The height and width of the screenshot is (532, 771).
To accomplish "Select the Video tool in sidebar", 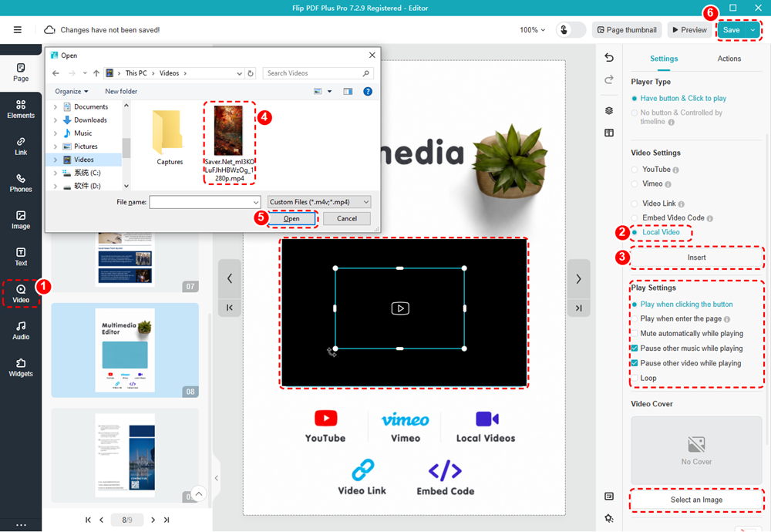I will click(21, 294).
